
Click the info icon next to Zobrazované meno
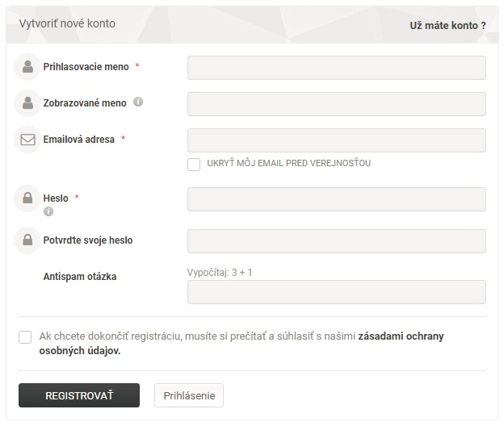(x=138, y=102)
